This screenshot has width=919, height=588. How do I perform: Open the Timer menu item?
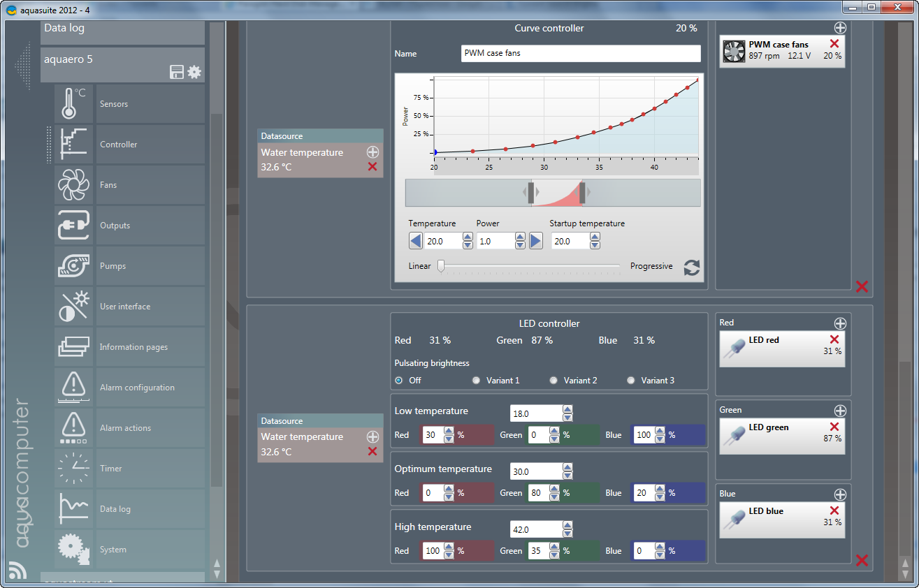click(111, 469)
